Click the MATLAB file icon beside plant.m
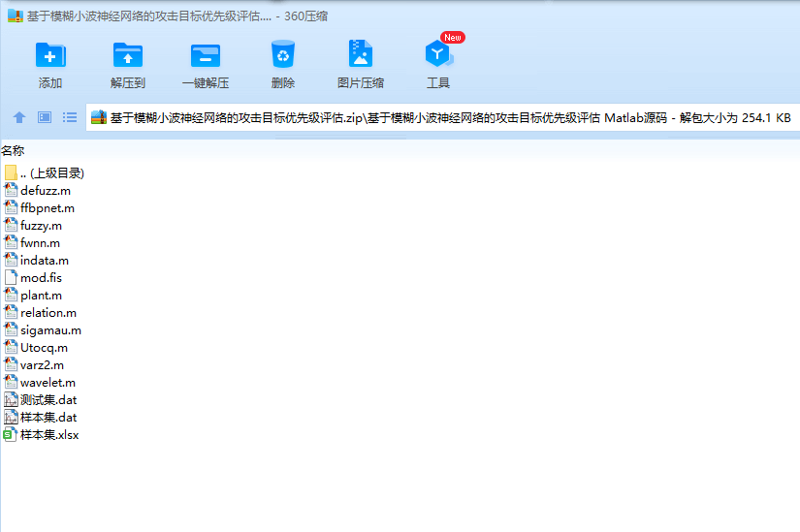 (x=11, y=295)
